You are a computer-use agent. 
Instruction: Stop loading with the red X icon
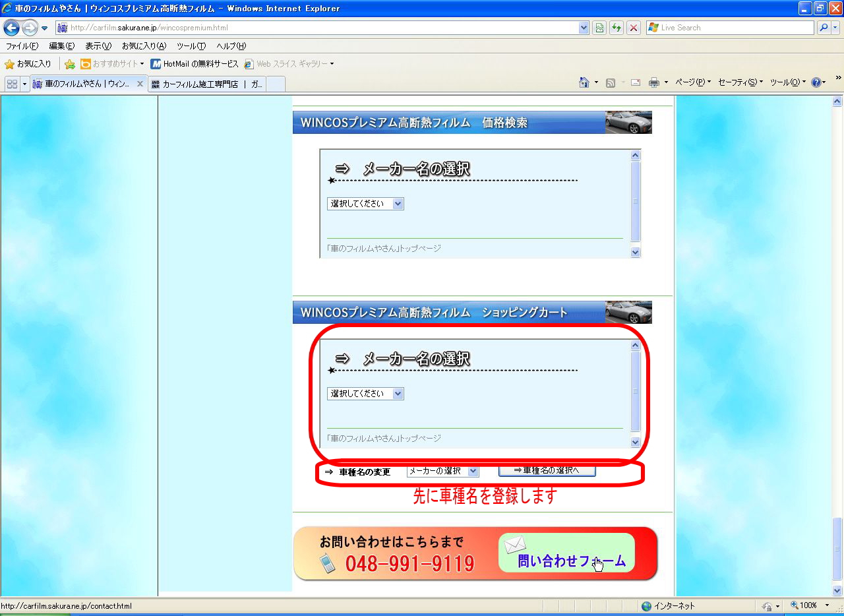[634, 28]
